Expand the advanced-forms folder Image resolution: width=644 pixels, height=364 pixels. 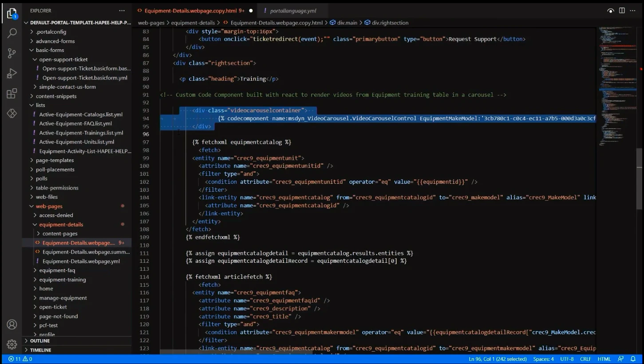[x=55, y=41]
